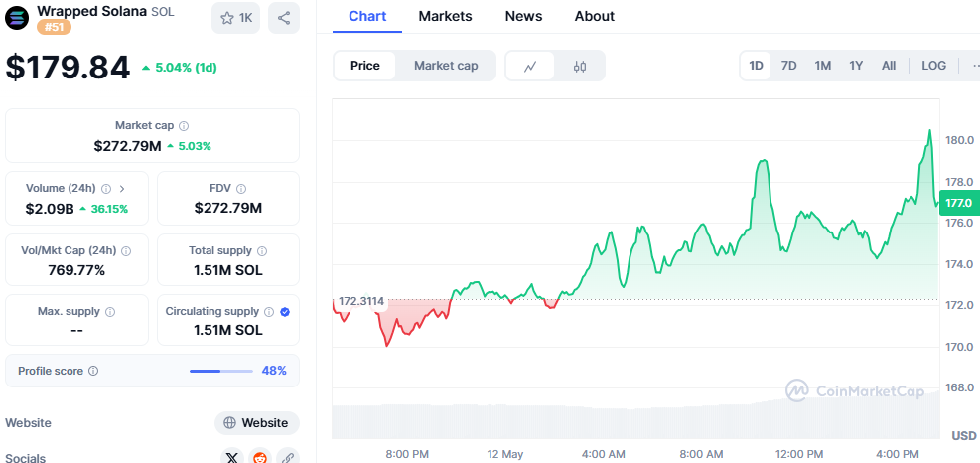The image size is (980, 463).
Task: Click the 180.0 price axis label
Action: point(960,140)
